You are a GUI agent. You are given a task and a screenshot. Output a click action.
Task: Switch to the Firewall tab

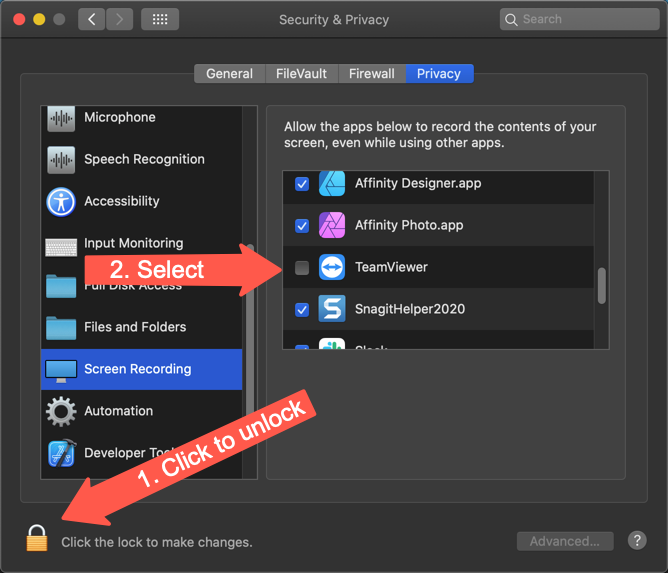coord(372,74)
